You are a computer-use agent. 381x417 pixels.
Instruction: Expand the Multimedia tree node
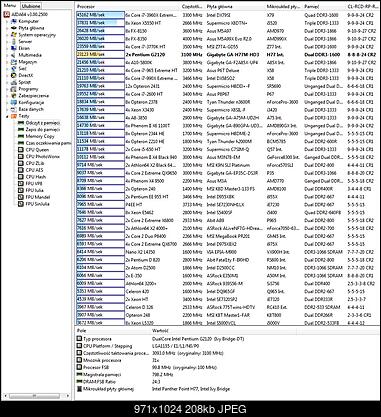point(7,55)
